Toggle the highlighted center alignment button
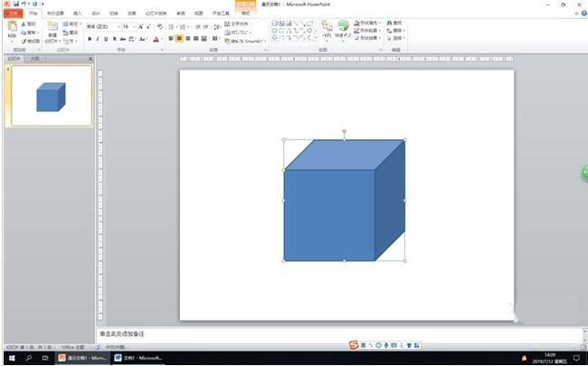This screenshot has width=588, height=366. click(x=179, y=39)
